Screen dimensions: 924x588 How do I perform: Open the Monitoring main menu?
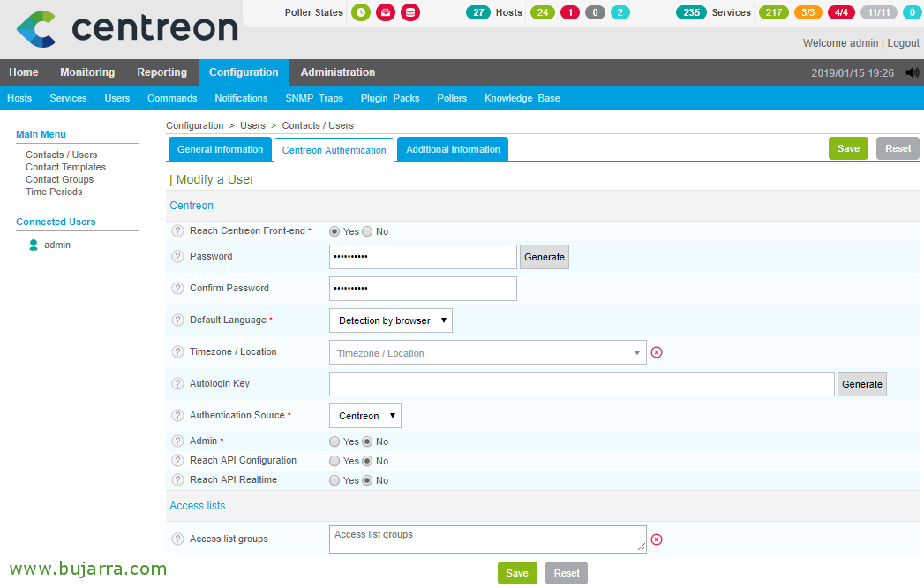click(x=87, y=72)
